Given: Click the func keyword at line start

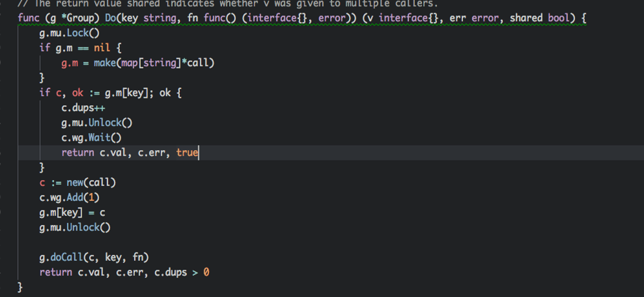Looking at the screenshot, I should 28,18.
